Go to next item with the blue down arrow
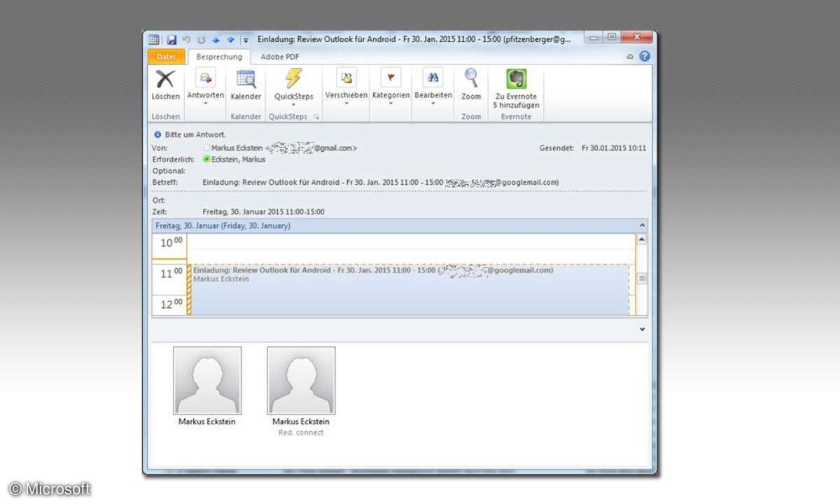 click(x=230, y=40)
